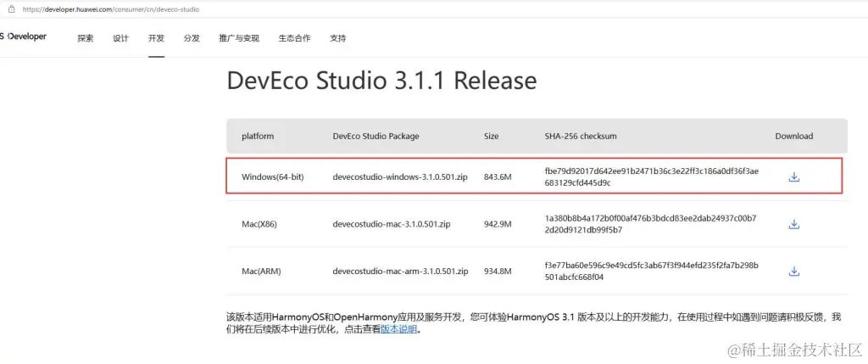The width and height of the screenshot is (868, 364).
Task: Open the 开发 menu
Action: point(156,38)
